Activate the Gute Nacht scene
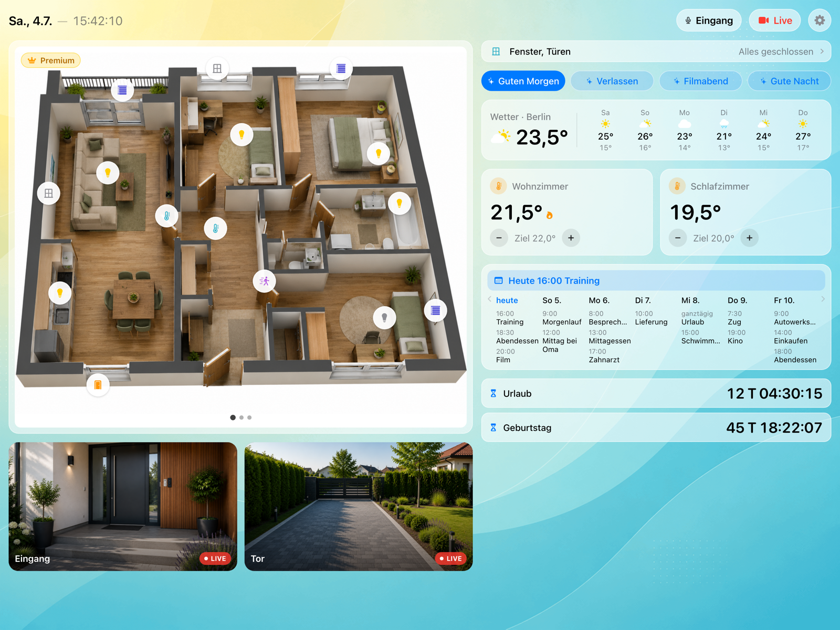The image size is (840, 630). point(789,81)
